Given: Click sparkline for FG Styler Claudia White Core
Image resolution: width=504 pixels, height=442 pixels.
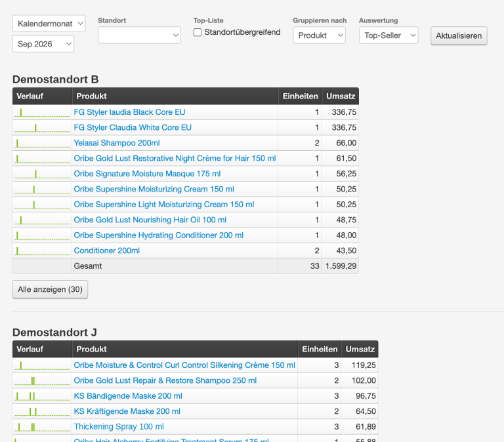Looking at the screenshot, I should [42, 128].
